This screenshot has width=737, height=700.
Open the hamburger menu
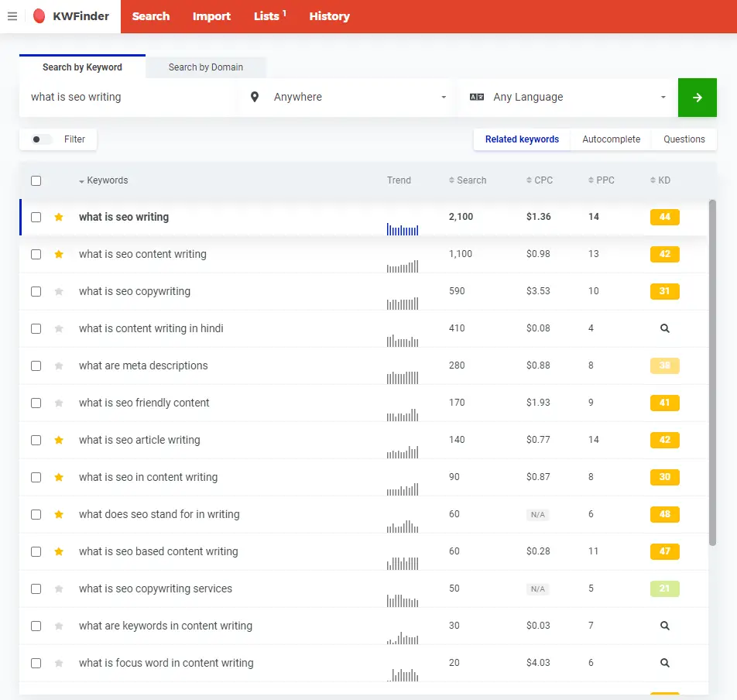12,16
